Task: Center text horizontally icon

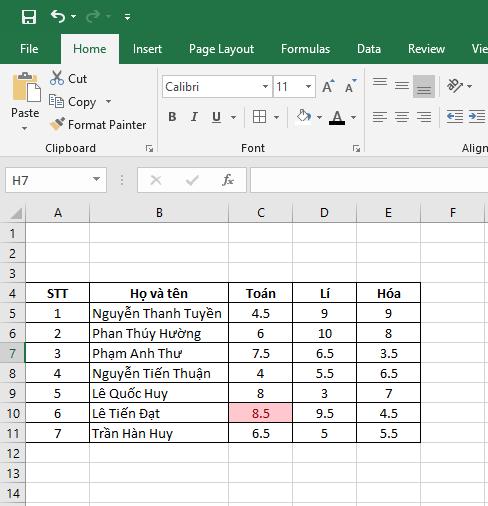Action: point(402,117)
